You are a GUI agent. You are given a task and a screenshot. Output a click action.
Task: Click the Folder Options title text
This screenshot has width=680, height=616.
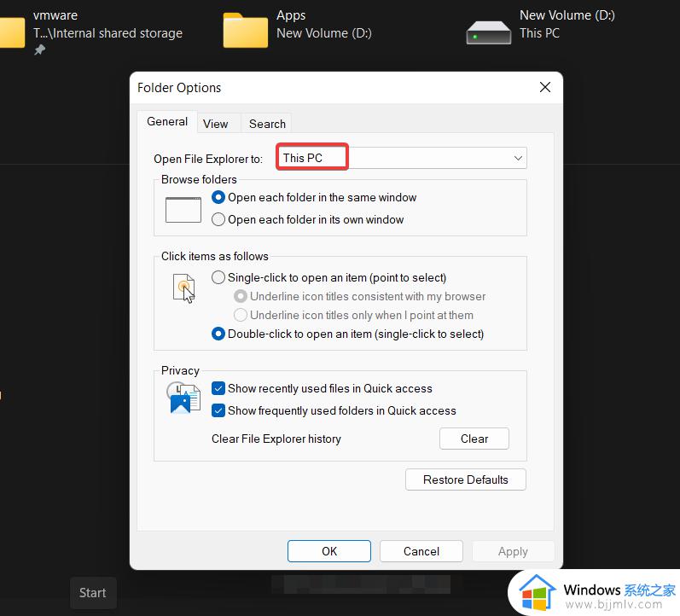(179, 88)
